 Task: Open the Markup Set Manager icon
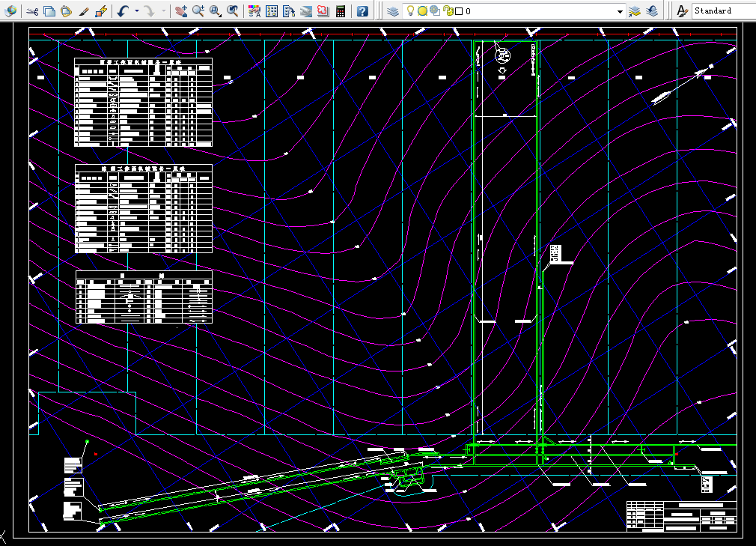323,11
